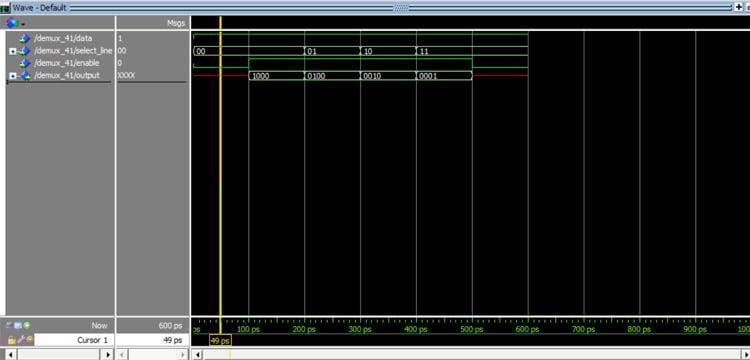Click left arrow of signal names scrollbar
This screenshot has height=360, width=750.
10,354
